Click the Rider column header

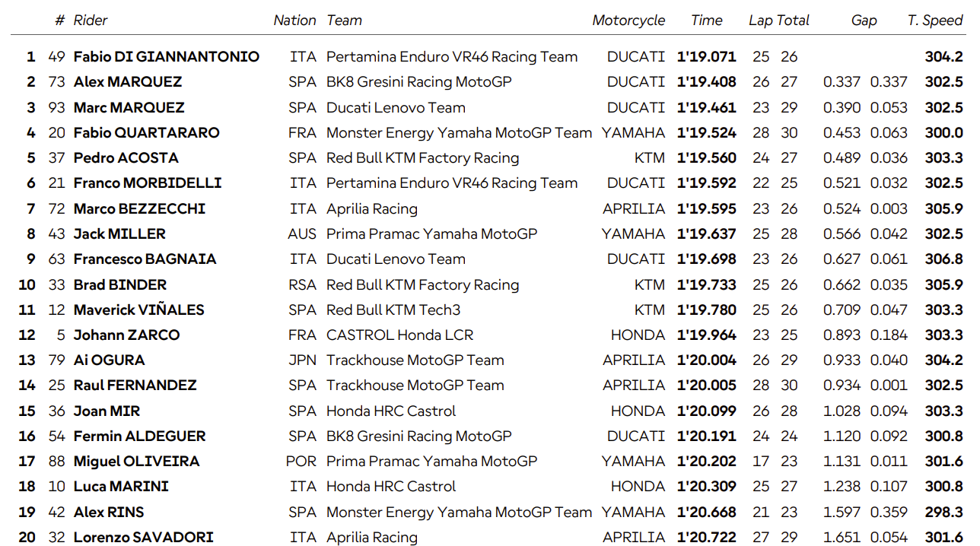point(91,21)
